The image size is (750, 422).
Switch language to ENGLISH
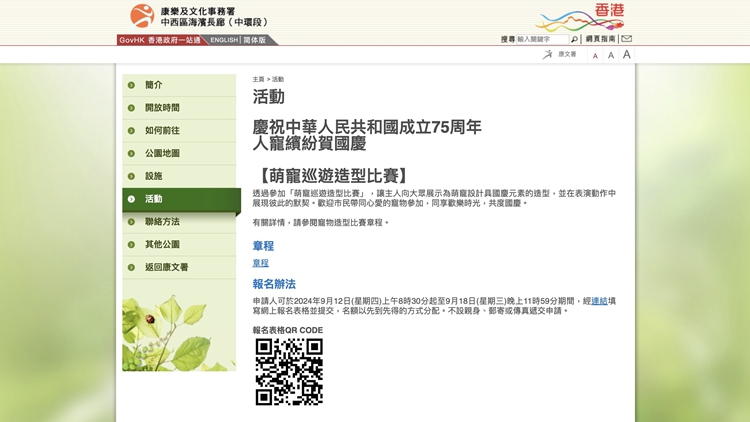point(224,40)
